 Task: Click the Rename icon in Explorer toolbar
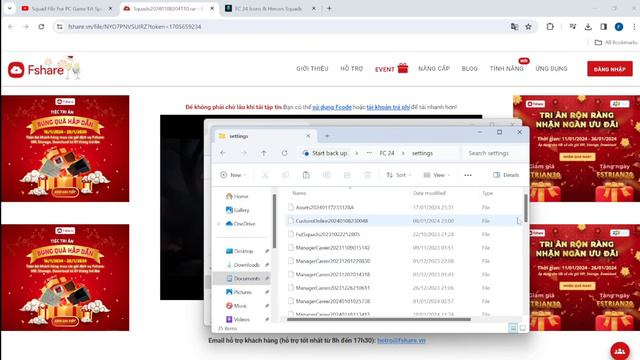(x=327, y=175)
